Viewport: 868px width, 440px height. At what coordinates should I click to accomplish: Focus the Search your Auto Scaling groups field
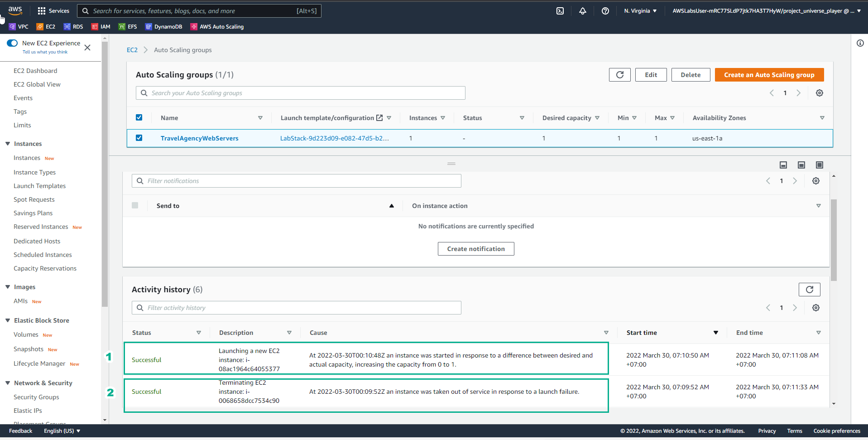pyautogui.click(x=301, y=93)
